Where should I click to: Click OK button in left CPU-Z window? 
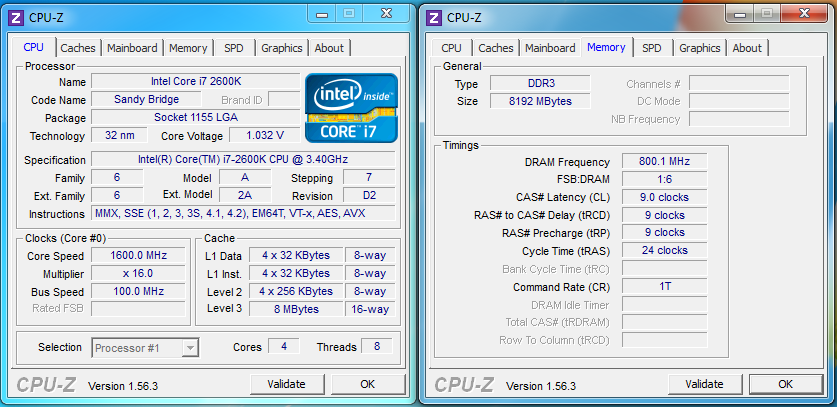(367, 384)
